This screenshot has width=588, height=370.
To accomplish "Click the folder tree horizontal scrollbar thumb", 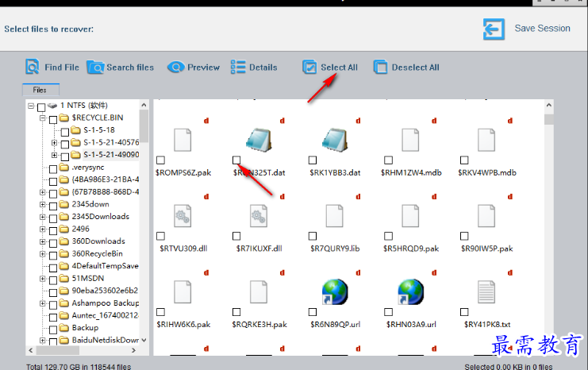I will click(58, 350).
